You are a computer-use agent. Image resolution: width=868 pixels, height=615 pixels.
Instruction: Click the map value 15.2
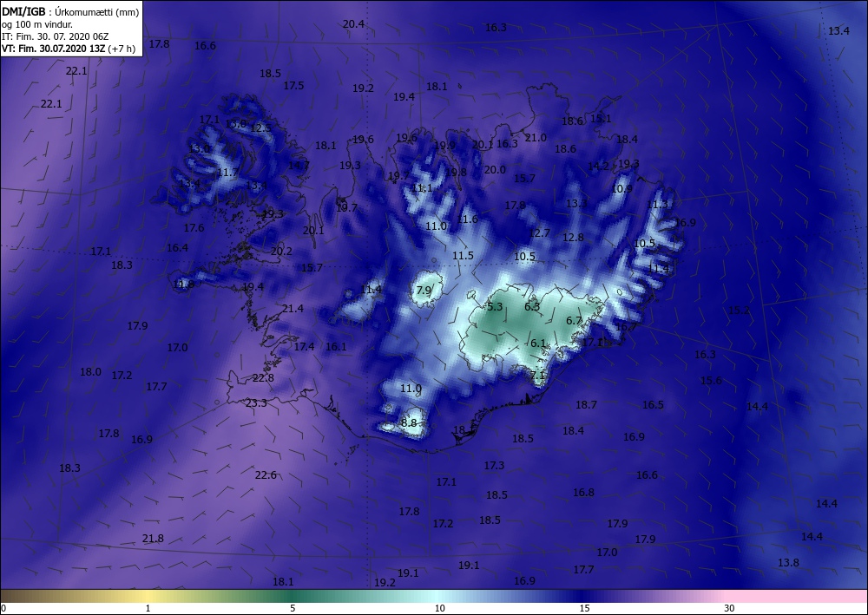pyautogui.click(x=739, y=311)
